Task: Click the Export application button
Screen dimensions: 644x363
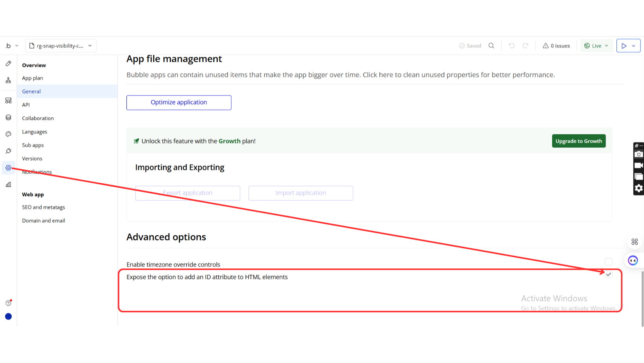Action: pyautogui.click(x=188, y=193)
